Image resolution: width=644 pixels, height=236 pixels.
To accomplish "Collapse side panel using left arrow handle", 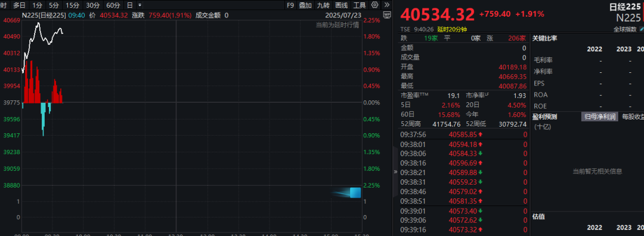I will 395,171.
